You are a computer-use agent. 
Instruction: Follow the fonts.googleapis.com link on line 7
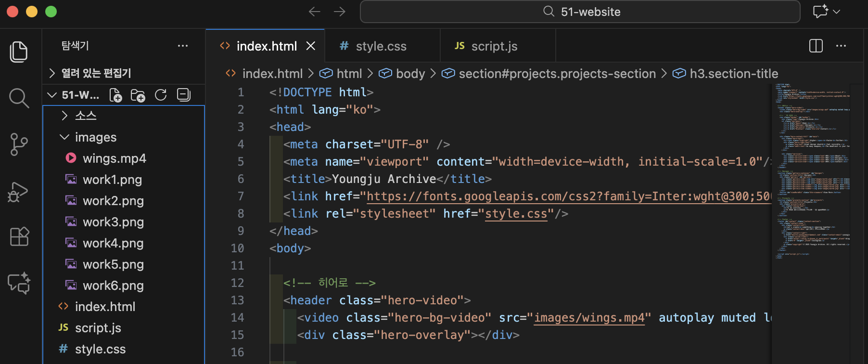[569, 196]
